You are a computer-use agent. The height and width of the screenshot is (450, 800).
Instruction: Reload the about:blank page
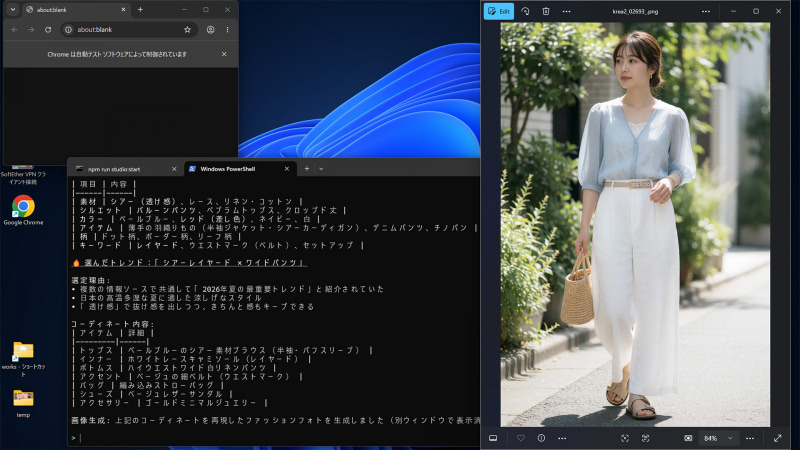[x=48, y=30]
